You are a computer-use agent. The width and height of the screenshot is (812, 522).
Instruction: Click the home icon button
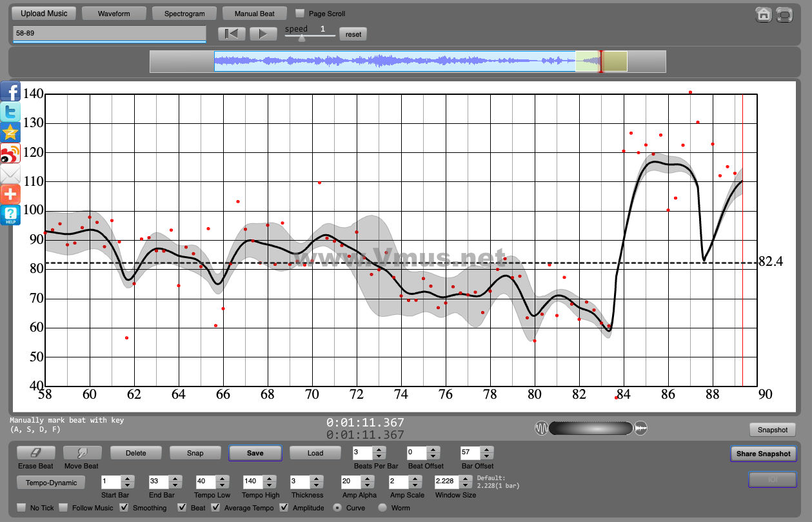point(764,14)
